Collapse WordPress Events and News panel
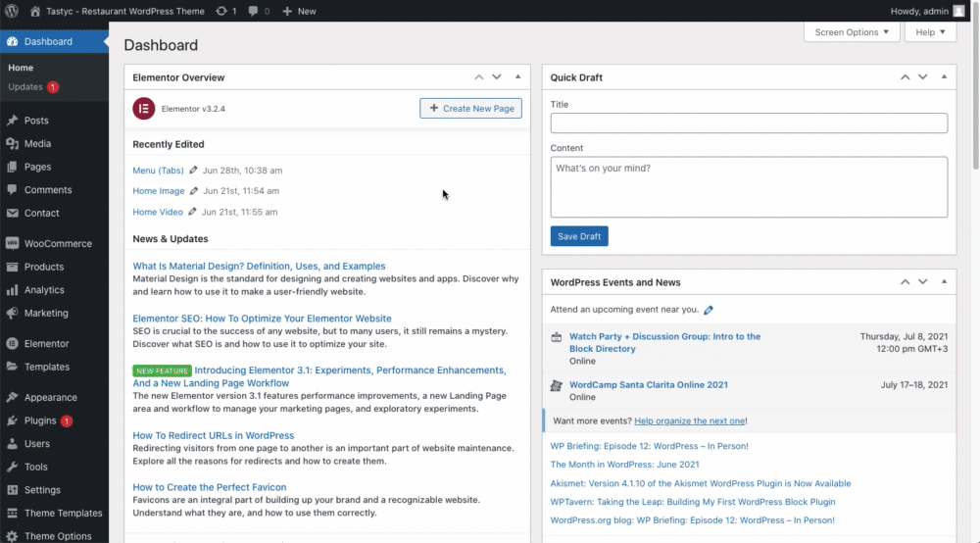This screenshot has width=980, height=543. pyautogui.click(x=944, y=282)
